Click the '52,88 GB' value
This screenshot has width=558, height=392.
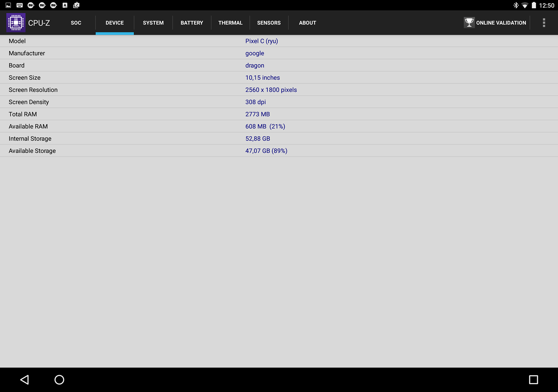[x=257, y=139]
